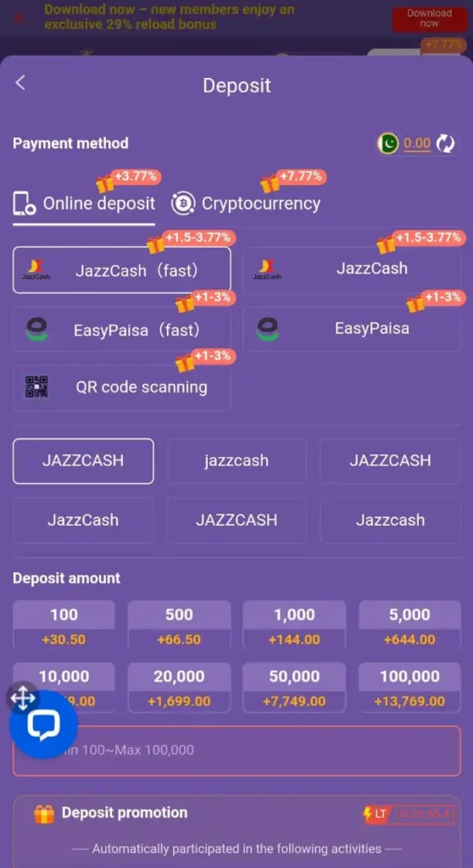Choose JazzCash (fast) payment method
This screenshot has height=868, width=473.
122,270
